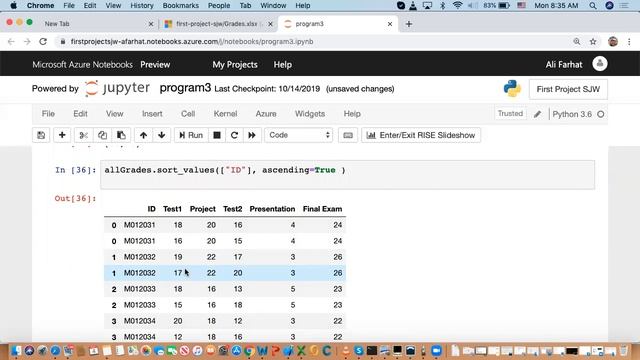Click the Python 3.6 kernel name
The height and width of the screenshot is (360, 640).
(x=572, y=114)
